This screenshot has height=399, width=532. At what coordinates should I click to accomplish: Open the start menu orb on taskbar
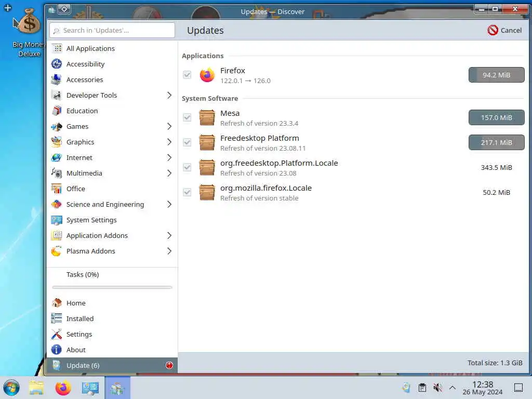coord(11,388)
